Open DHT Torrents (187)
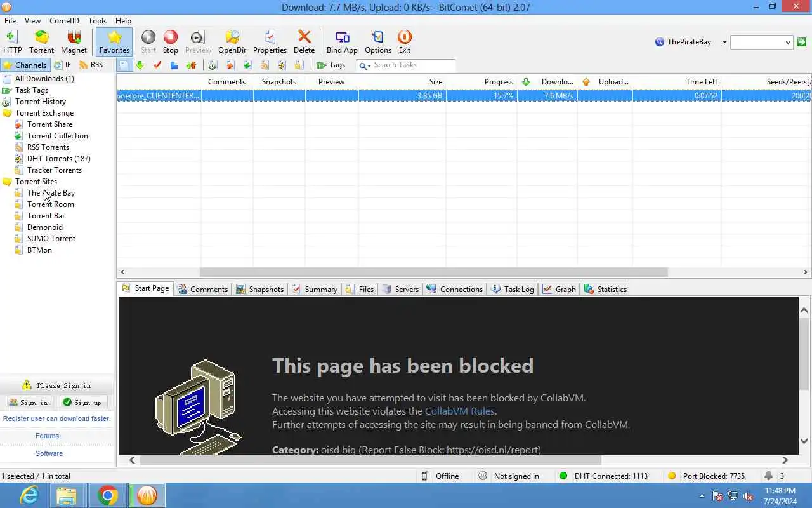The image size is (812, 508). (59, 159)
